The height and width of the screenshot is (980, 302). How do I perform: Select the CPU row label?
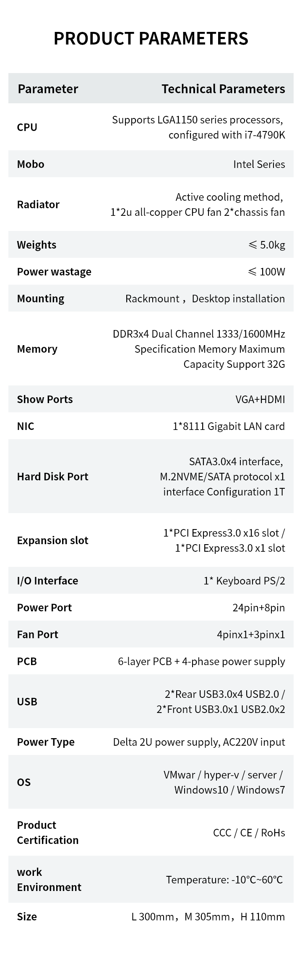coord(27,127)
